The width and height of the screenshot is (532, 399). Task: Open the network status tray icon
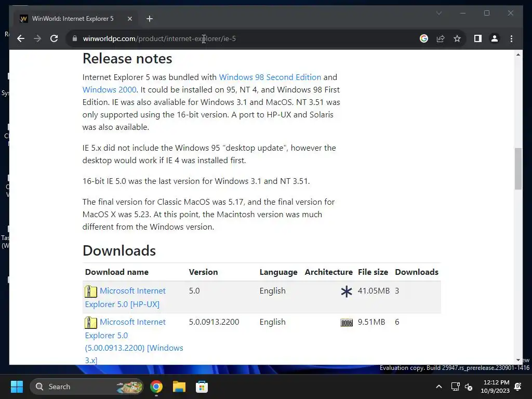coord(455,387)
